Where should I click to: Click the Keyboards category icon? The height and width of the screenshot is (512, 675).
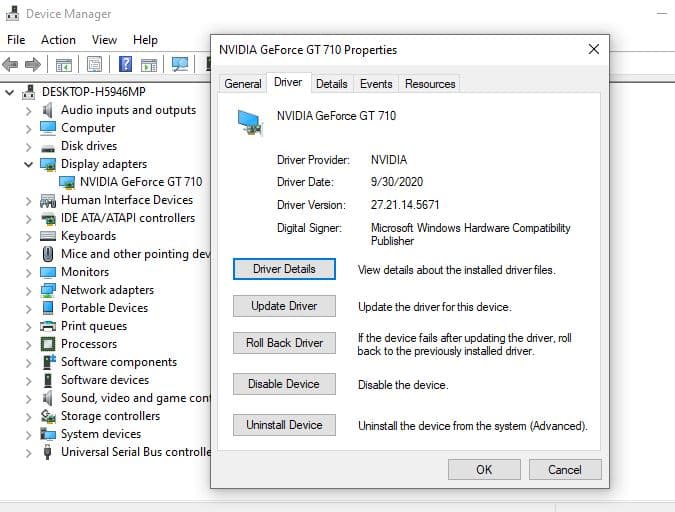(48, 236)
